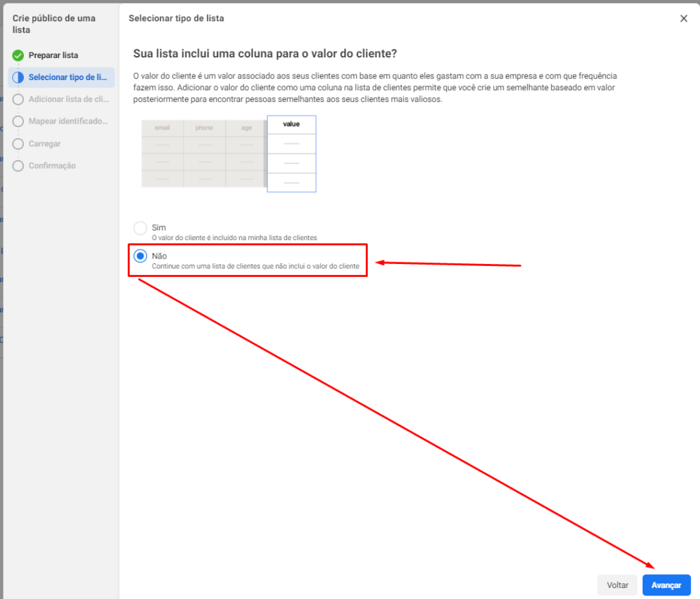The height and width of the screenshot is (599, 700).
Task: Click the text 'O valor do cliente é incluído'
Action: [234, 238]
